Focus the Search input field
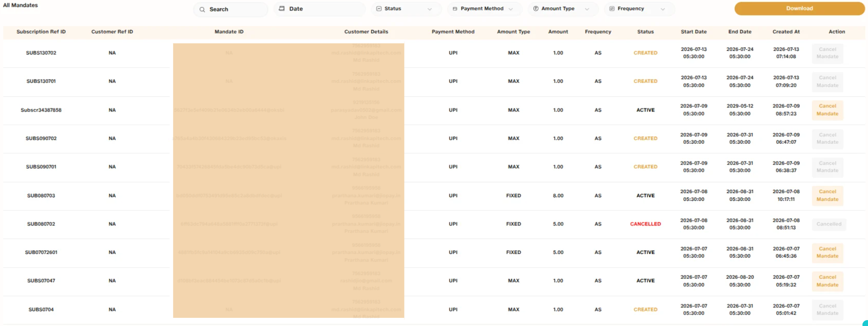Screen dimensions: 868x326 [x=230, y=10]
